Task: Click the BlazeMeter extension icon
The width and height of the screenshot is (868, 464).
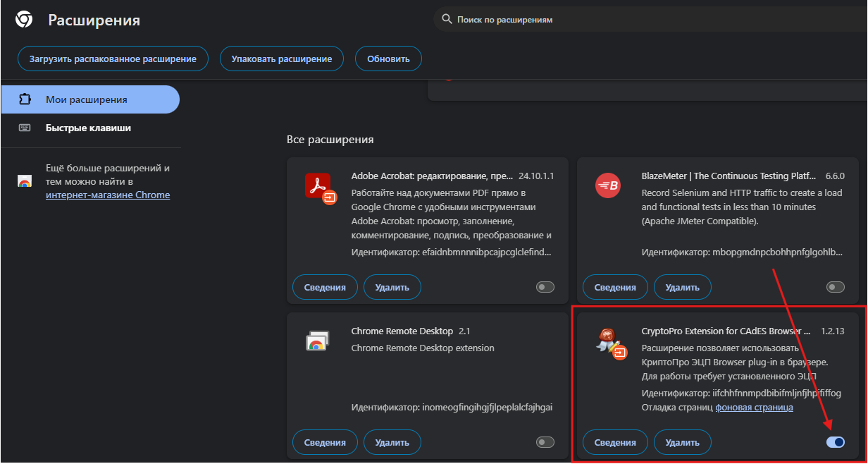Action: (607, 185)
